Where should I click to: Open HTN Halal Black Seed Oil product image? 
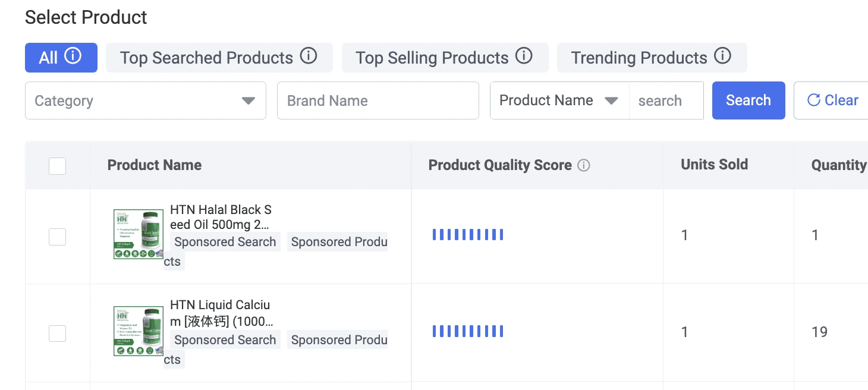[139, 234]
